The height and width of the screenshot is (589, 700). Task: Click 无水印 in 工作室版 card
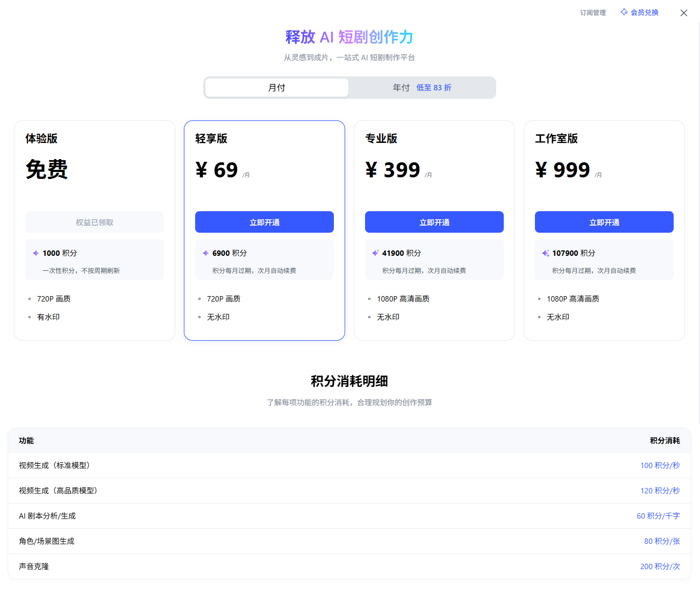click(558, 317)
